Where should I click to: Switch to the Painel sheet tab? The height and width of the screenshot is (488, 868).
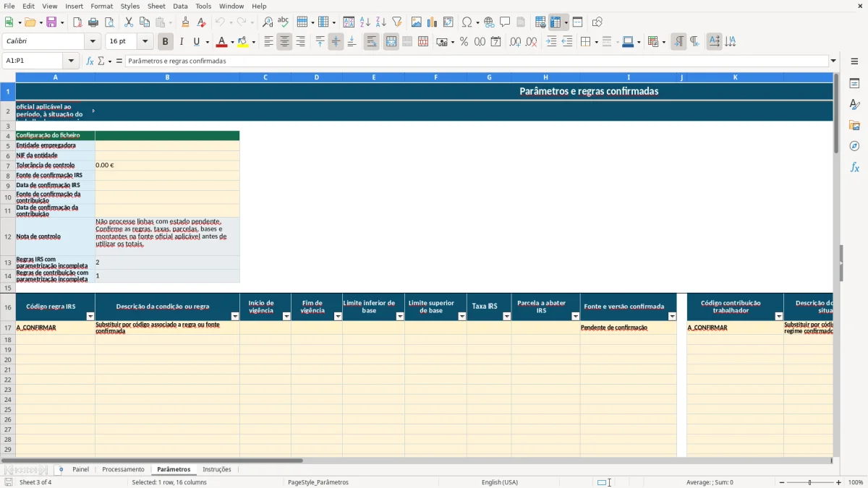(x=80, y=470)
